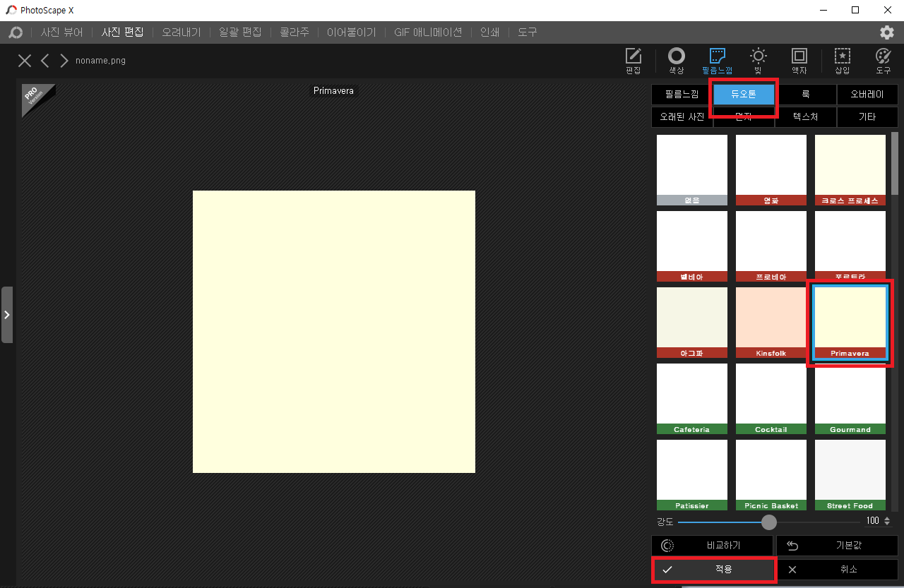Click the PhotoScape home swirl icon
This screenshot has height=588, width=904.
coord(15,32)
